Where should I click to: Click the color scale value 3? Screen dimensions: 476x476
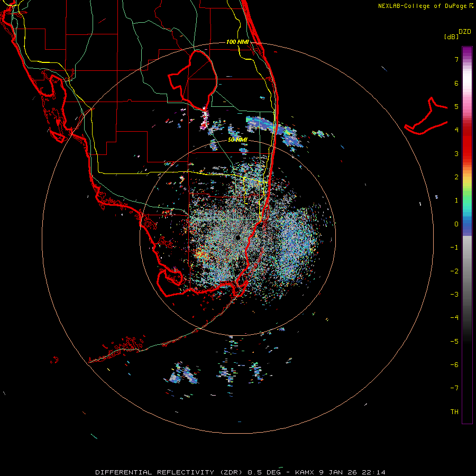point(456,153)
